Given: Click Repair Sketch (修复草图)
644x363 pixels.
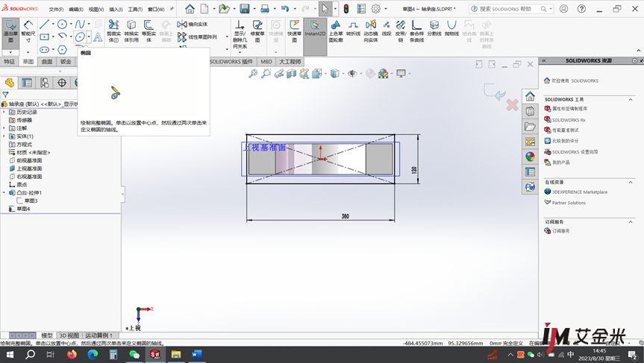Looking at the screenshot, I should tap(257, 31).
